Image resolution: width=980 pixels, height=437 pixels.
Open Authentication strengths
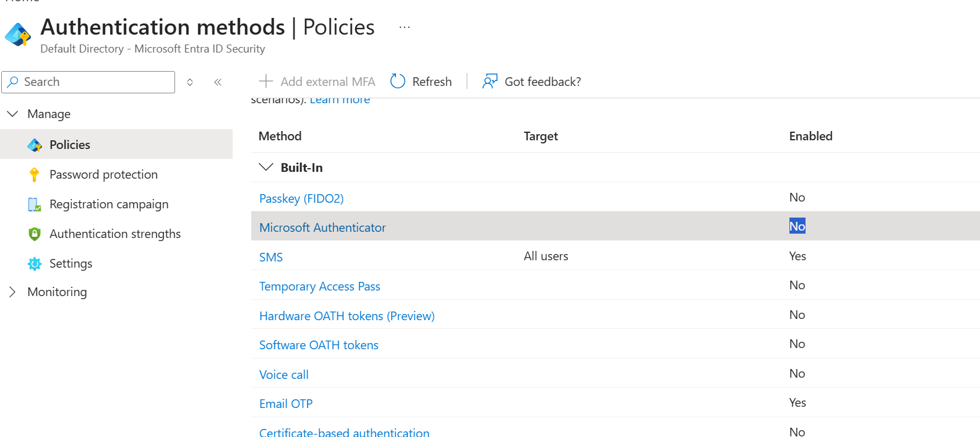(x=115, y=234)
